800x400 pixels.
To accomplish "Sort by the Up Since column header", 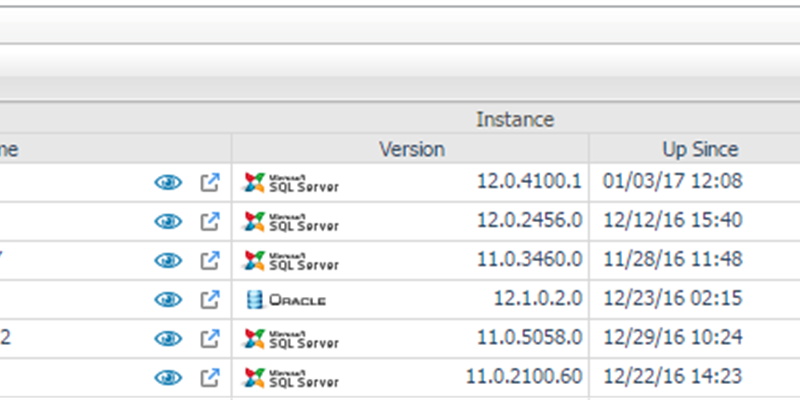I will click(700, 149).
